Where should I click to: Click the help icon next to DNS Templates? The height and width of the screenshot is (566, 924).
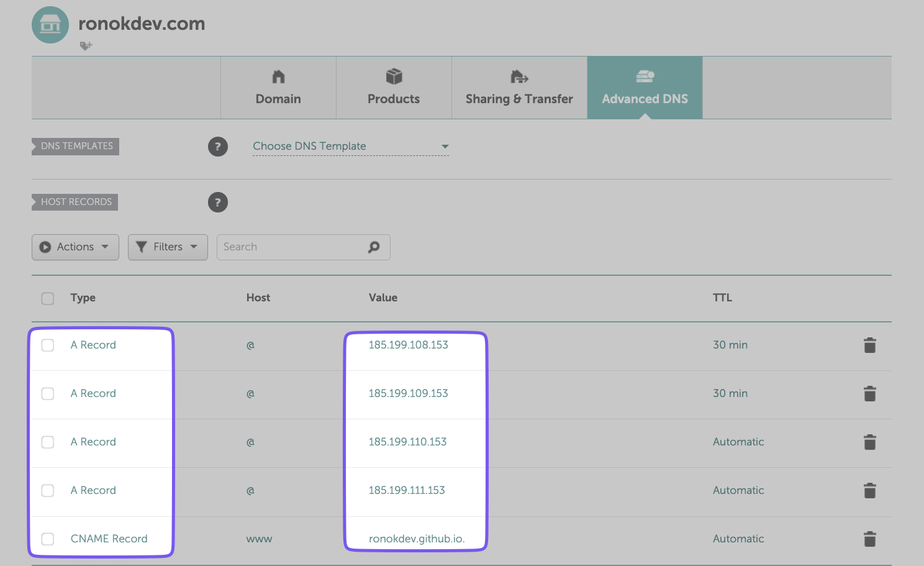(x=217, y=147)
